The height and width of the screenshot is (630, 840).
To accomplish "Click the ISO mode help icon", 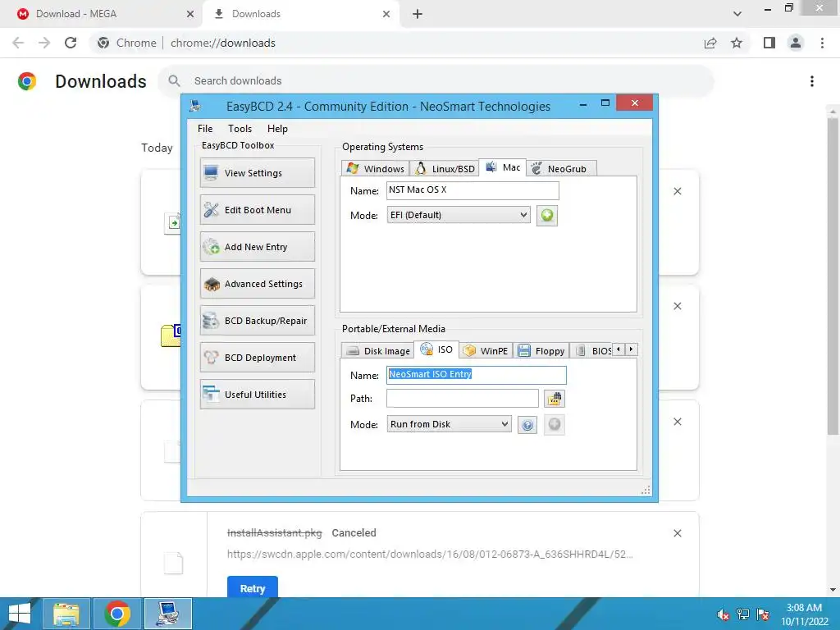I will tap(527, 425).
